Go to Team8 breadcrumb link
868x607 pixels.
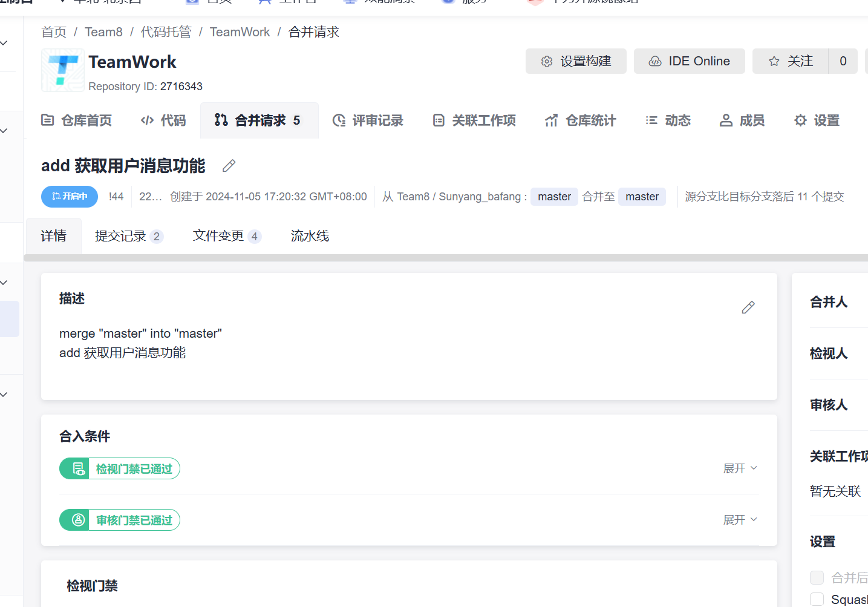click(103, 32)
